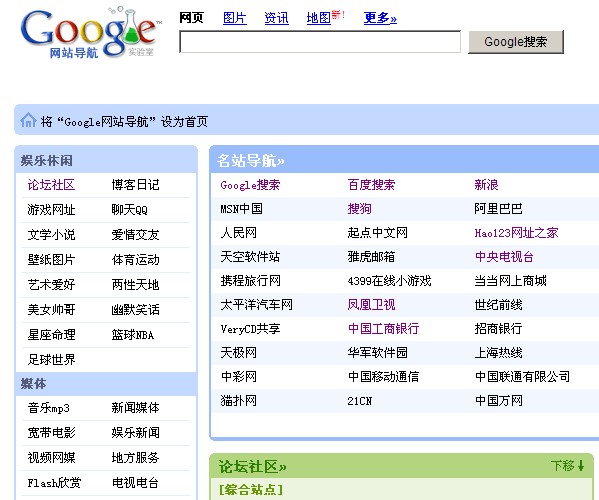
Task: Open the 地方服务 category
Action: 135,458
